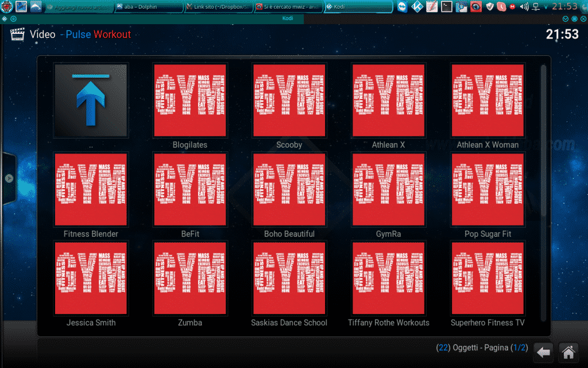Viewport: 588px width, 368px height.
Task: Open the Boho Beautiful channel tile
Action: (289, 189)
